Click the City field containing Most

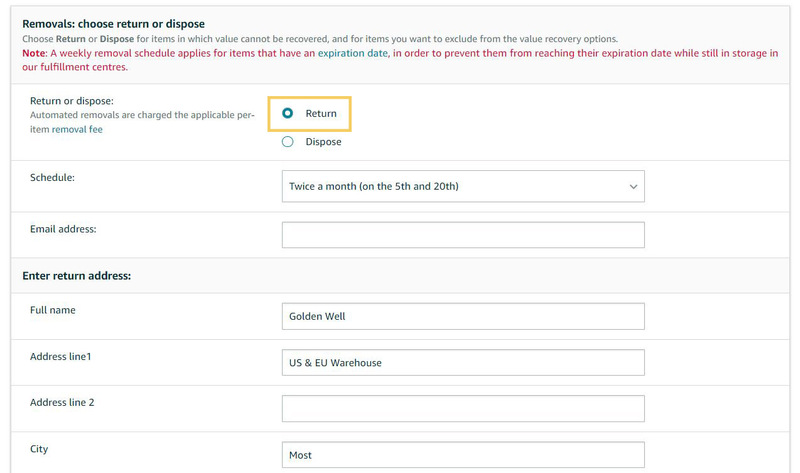pyautogui.click(x=463, y=455)
